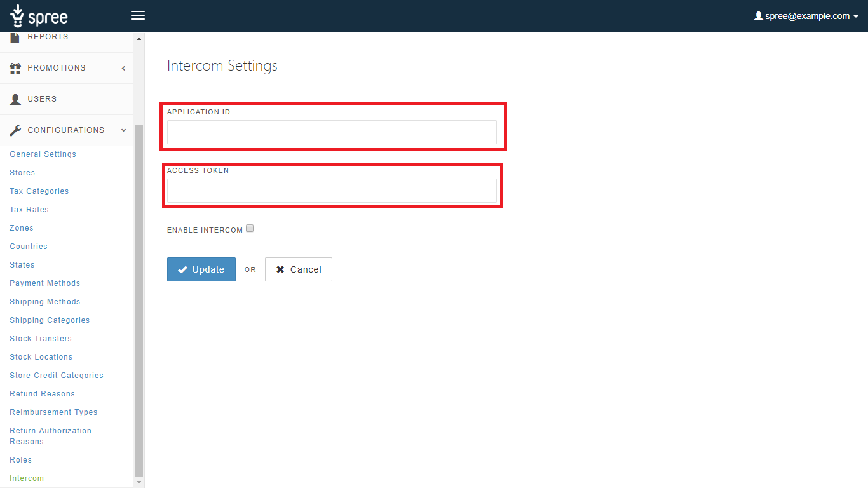Screen dimensions: 868x488
Task: Go to Stock Transfers
Action: coord(41,339)
